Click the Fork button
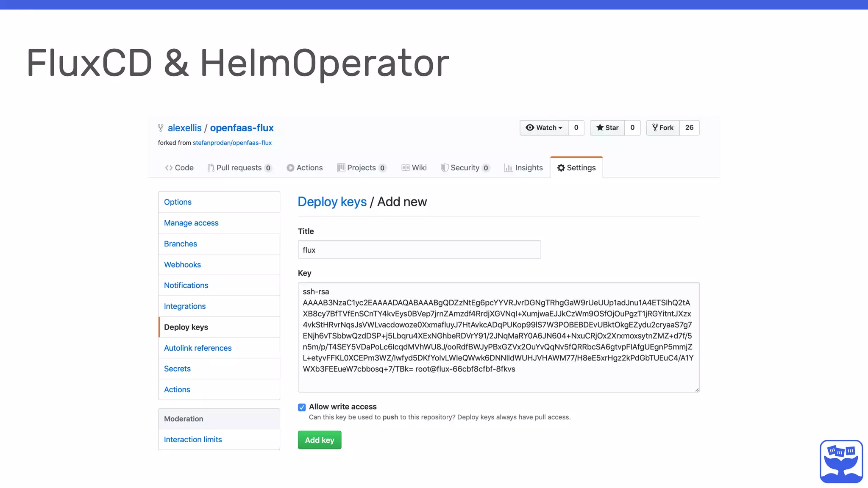 tap(663, 128)
